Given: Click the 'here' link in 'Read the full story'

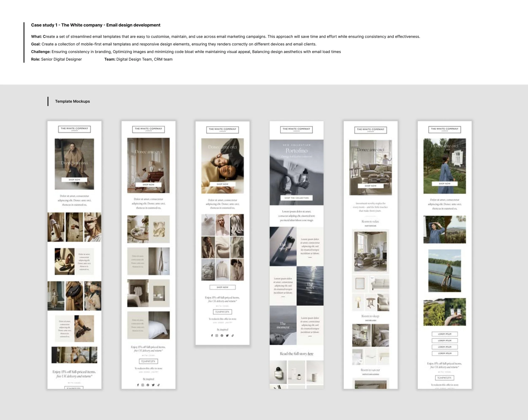Looking at the screenshot, I should pos(310,354).
